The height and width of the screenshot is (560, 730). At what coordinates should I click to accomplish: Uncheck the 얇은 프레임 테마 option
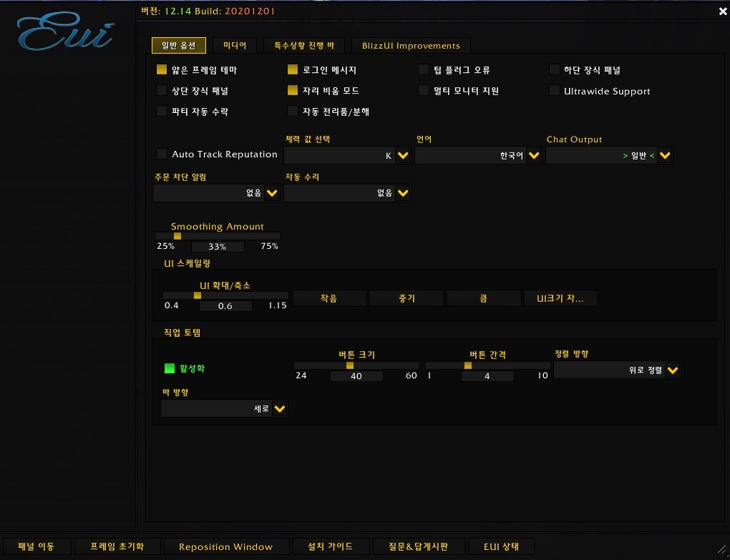point(162,70)
